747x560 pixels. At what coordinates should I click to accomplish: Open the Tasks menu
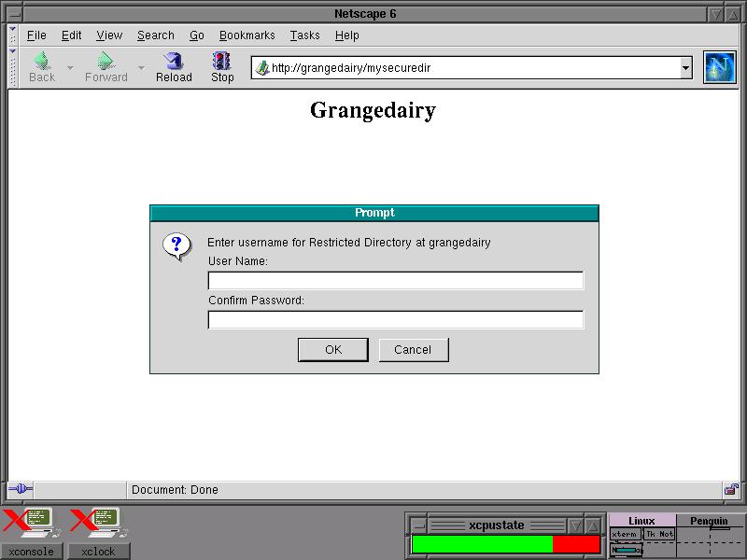(x=304, y=35)
